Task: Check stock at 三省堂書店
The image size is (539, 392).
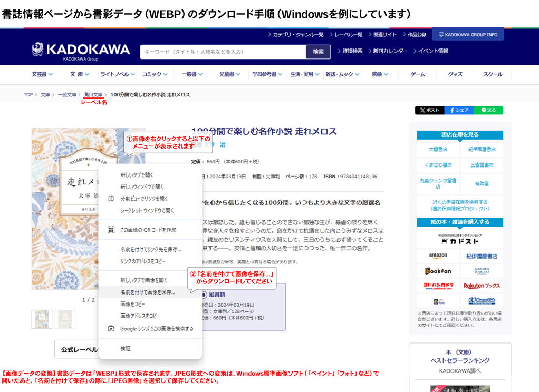Action: tap(482, 165)
